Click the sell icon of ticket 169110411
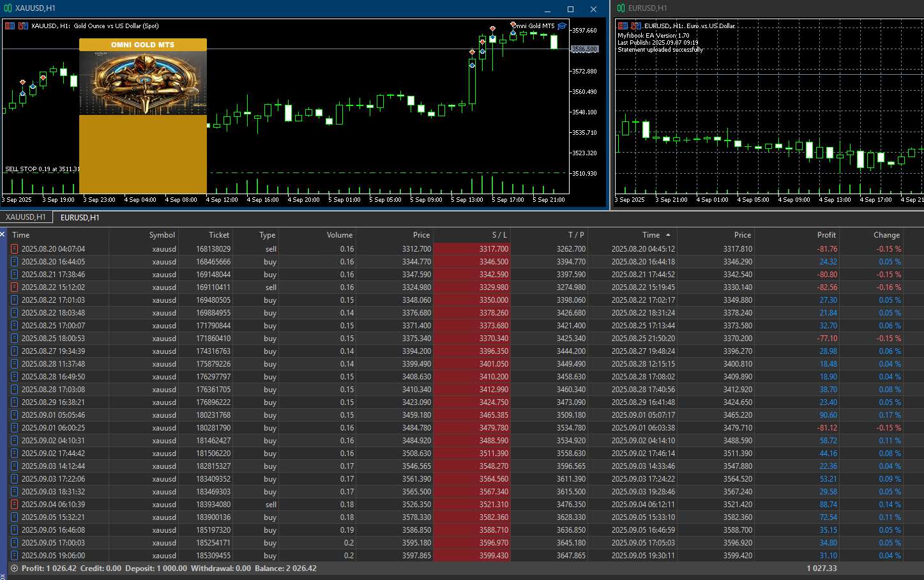 coord(14,287)
